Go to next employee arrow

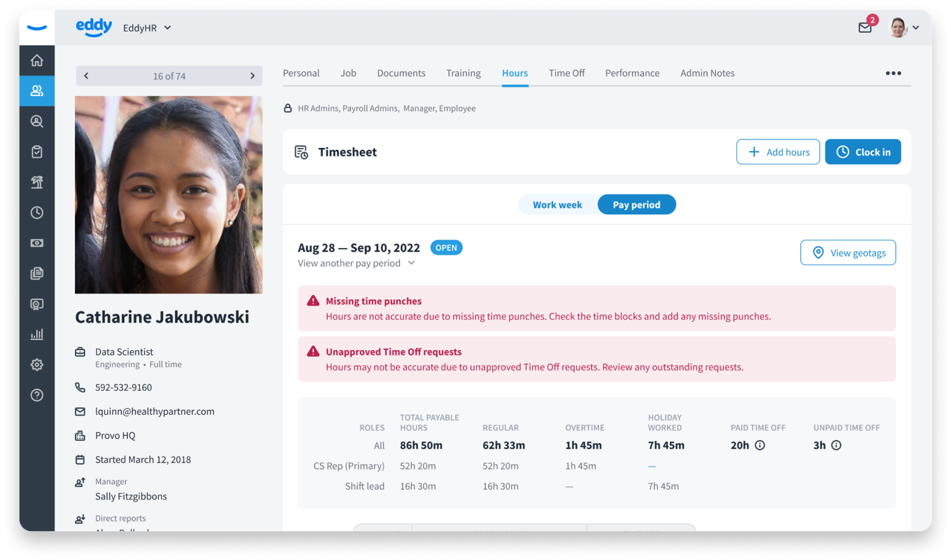252,76
